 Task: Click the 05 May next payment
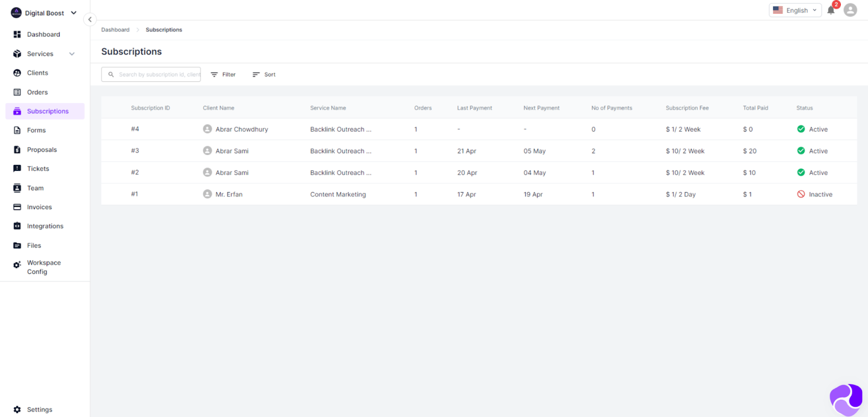point(534,151)
